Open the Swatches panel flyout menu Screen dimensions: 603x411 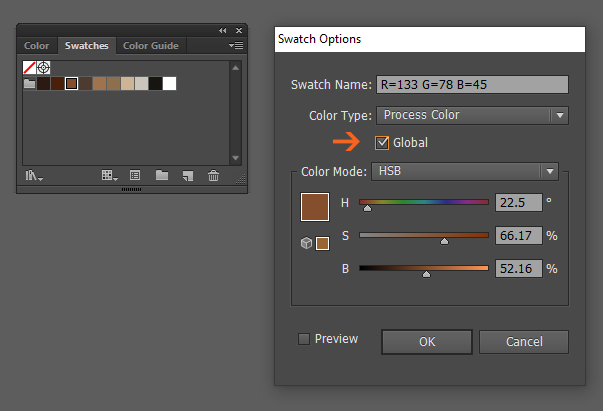click(236, 45)
